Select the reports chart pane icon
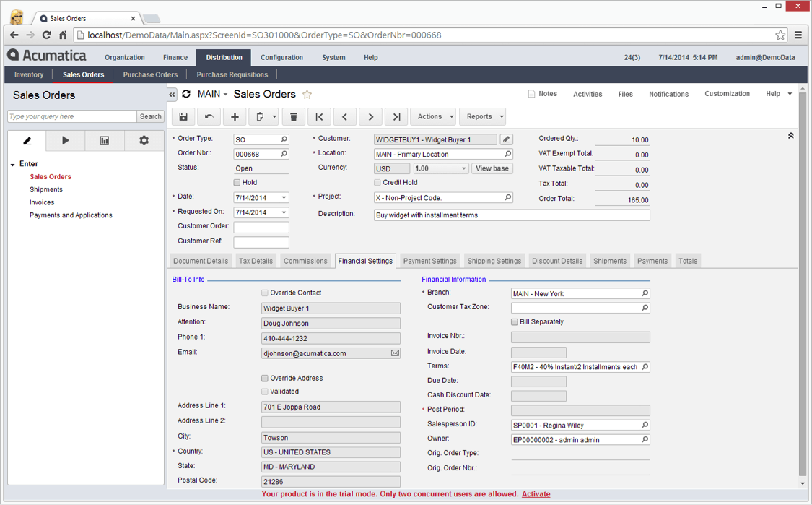This screenshot has width=812, height=505. click(x=105, y=140)
